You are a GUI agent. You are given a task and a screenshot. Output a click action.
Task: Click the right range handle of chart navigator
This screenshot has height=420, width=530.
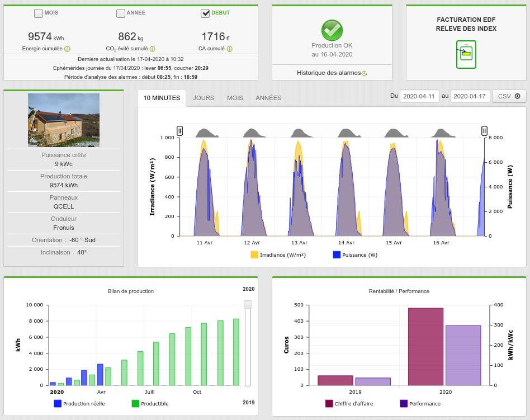tap(484, 131)
